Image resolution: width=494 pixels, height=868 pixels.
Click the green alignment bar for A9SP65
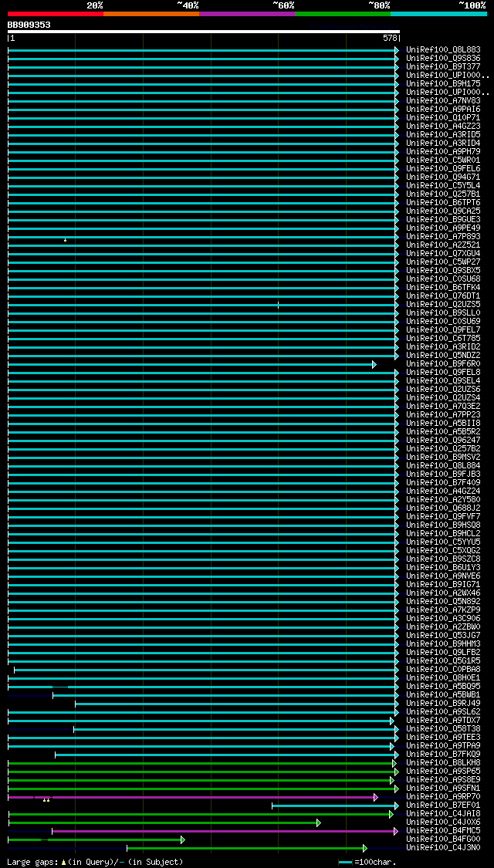203,772
